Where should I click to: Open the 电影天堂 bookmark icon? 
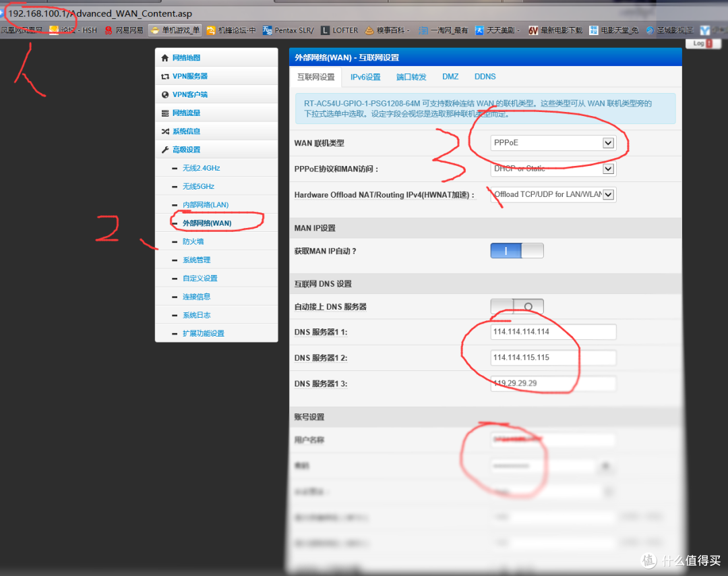pos(593,30)
